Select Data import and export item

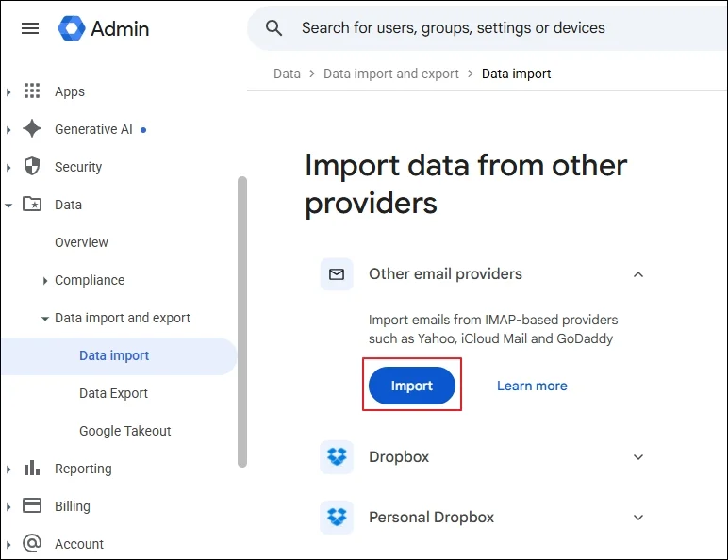coord(123,318)
